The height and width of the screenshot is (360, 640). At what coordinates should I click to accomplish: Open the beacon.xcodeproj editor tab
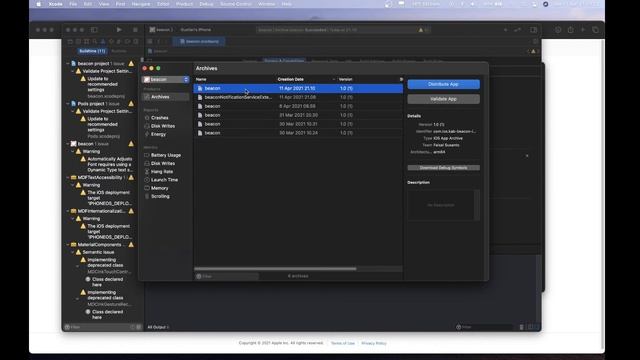tap(199, 41)
